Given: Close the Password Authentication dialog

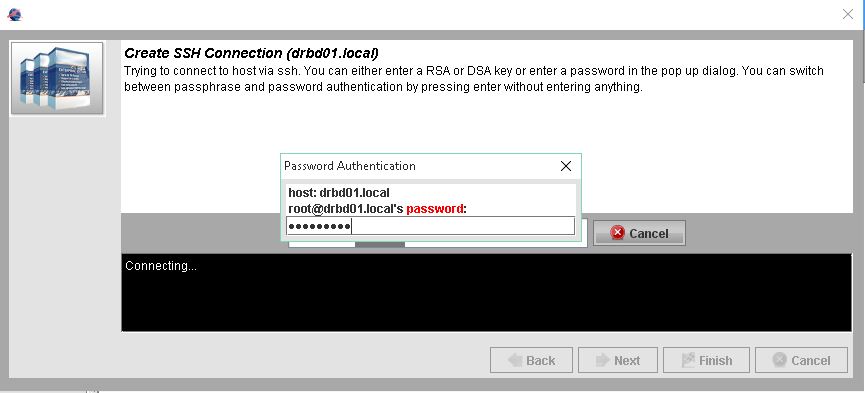Looking at the screenshot, I should (565, 166).
